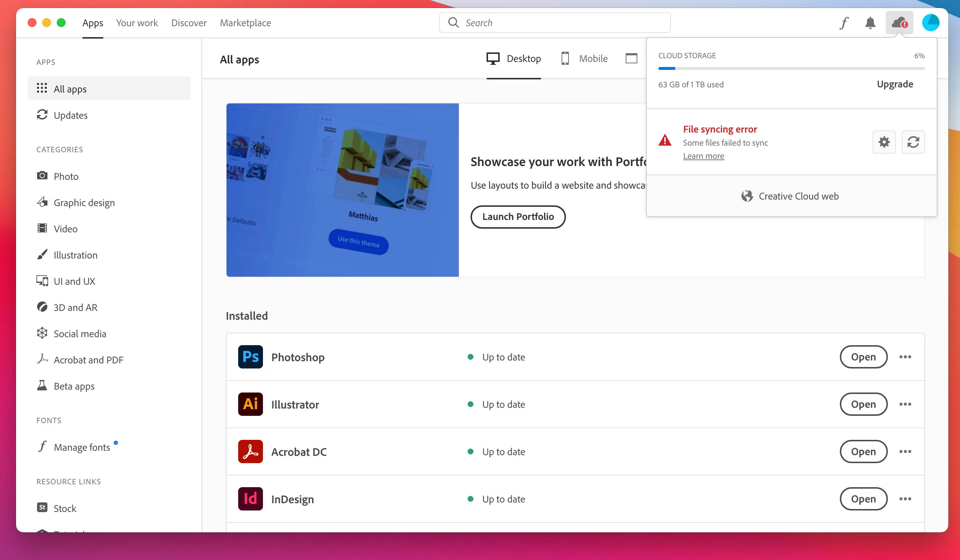This screenshot has width=960, height=560.
Task: Open the notifications bell
Action: [870, 23]
